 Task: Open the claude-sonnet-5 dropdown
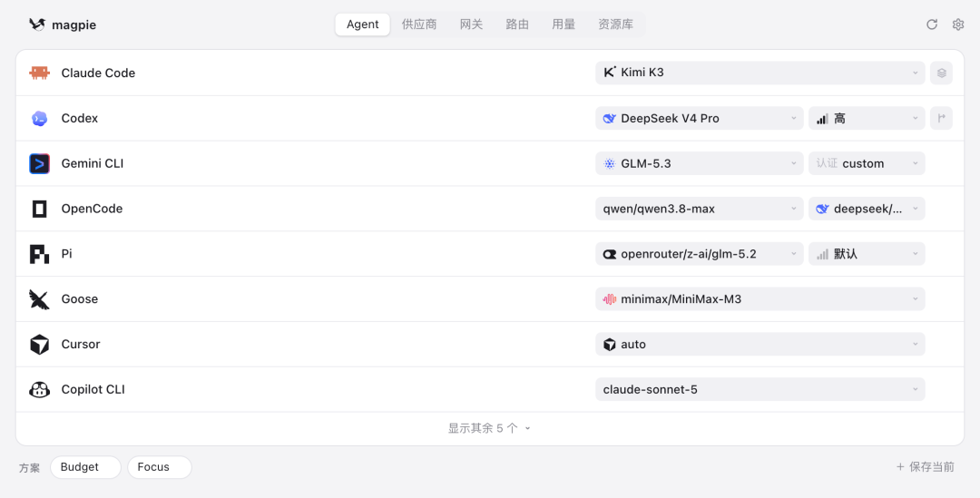[x=760, y=390]
